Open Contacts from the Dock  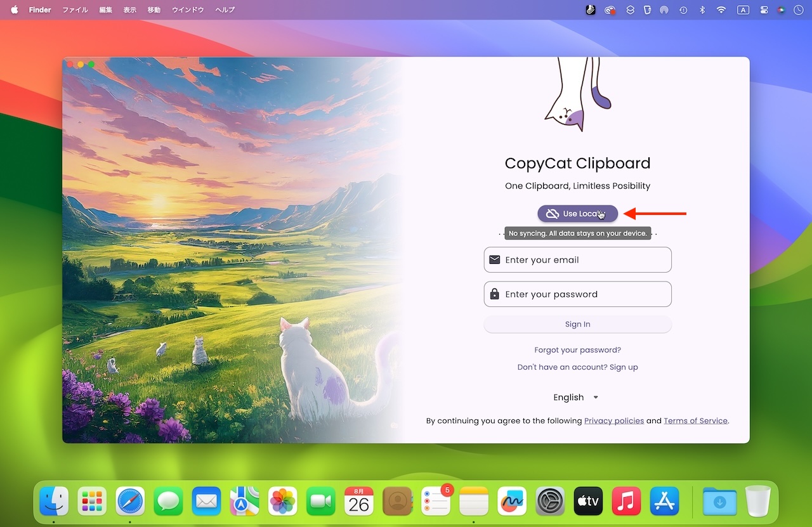pyautogui.click(x=398, y=502)
